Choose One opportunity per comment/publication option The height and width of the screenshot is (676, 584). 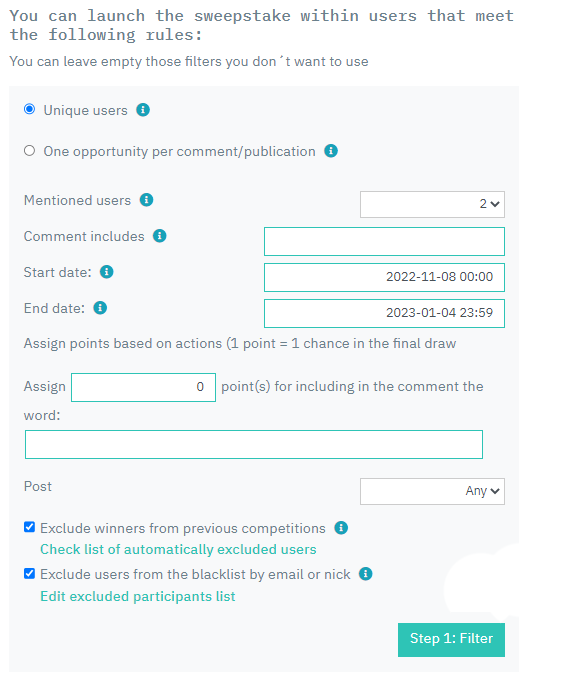click(29, 150)
